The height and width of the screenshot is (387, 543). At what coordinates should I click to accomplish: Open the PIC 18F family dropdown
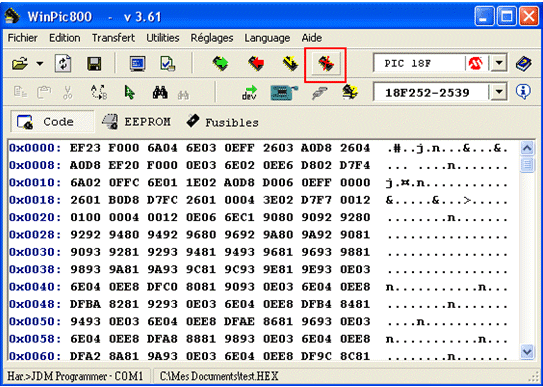pyautogui.click(x=499, y=64)
